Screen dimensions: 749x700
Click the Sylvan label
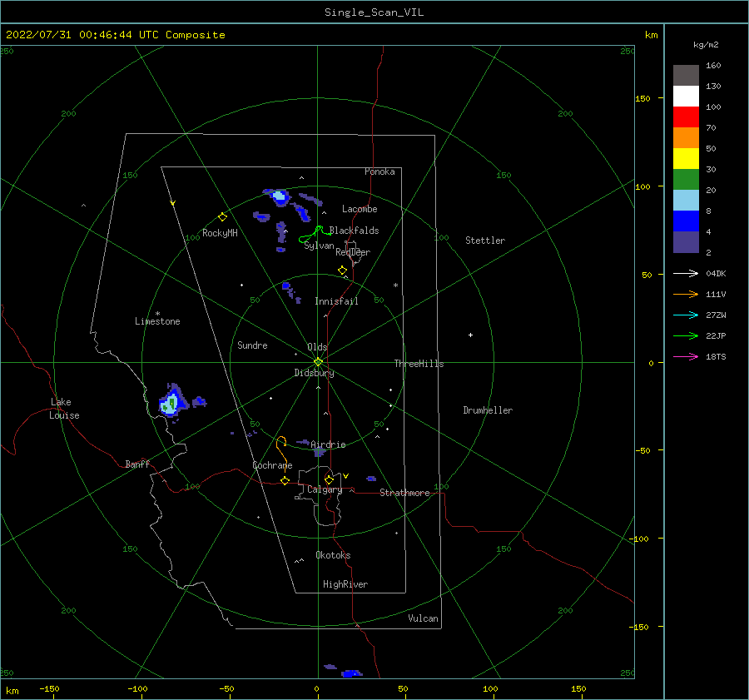[x=319, y=246]
